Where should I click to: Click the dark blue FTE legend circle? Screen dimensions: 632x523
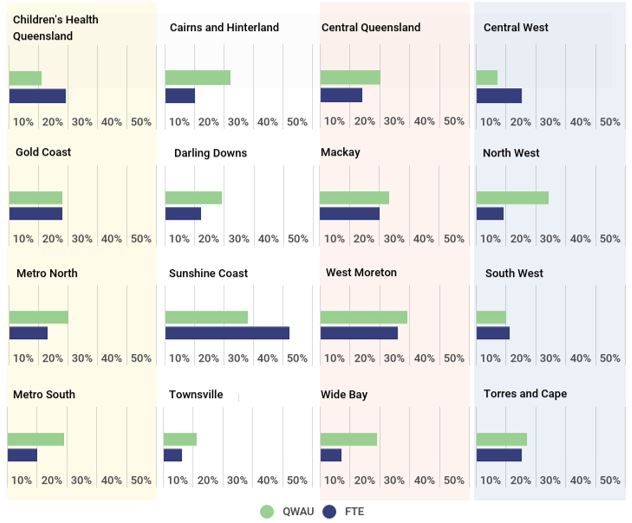pyautogui.click(x=329, y=511)
